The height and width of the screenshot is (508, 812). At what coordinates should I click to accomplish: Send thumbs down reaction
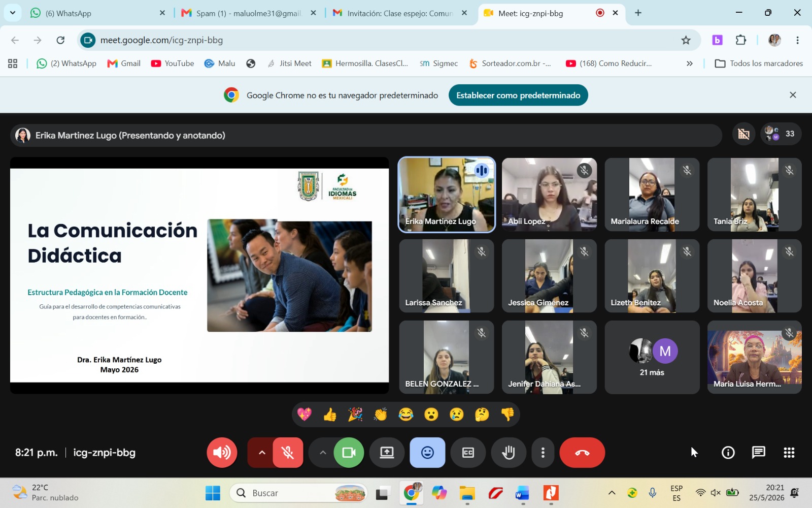[507, 415]
